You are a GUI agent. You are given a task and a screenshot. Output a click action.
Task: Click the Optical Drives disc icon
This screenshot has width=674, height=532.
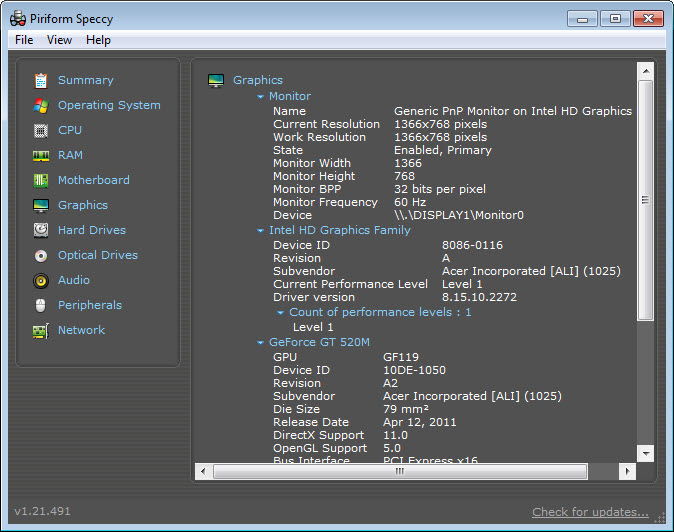click(x=41, y=256)
